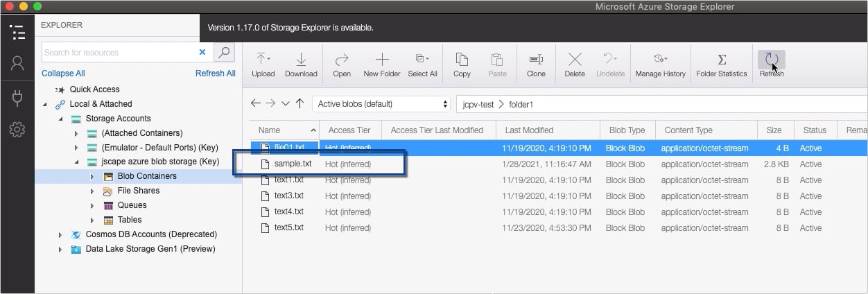This screenshot has height=294, width=868.
Task: Open the account management sidebar icon
Action: tap(17, 63)
